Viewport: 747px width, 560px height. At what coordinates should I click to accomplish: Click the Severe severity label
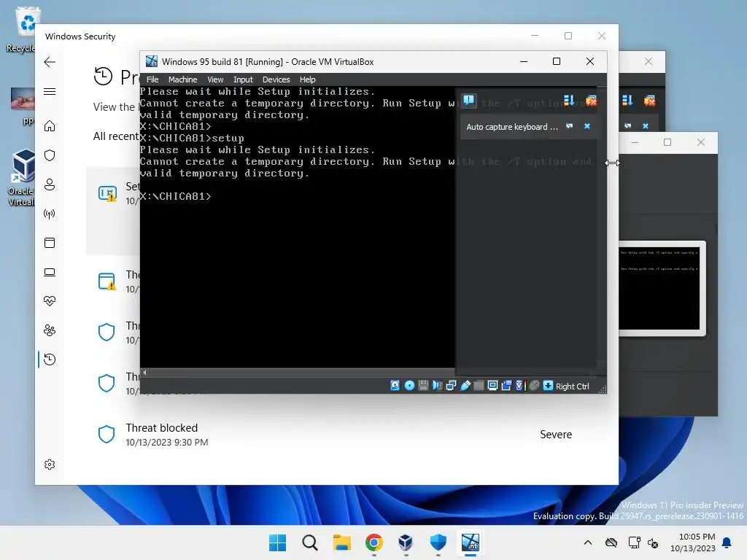pos(555,435)
